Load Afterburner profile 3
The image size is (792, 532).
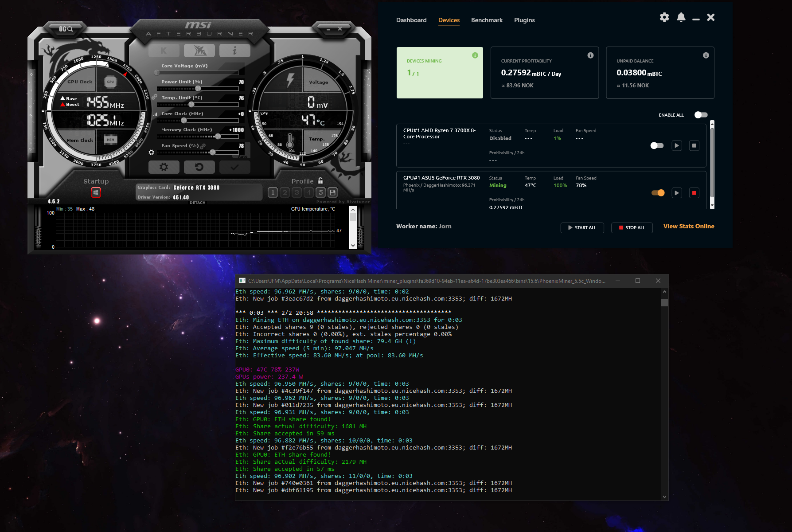click(297, 192)
